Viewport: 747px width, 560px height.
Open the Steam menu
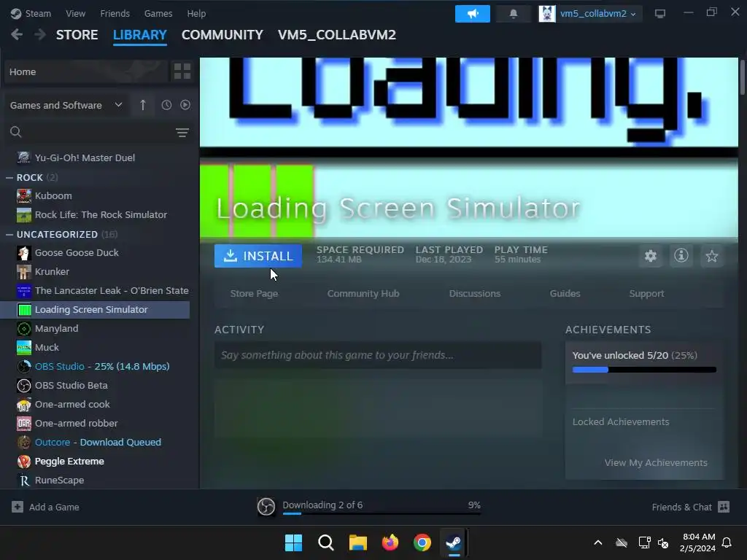pyautogui.click(x=38, y=14)
